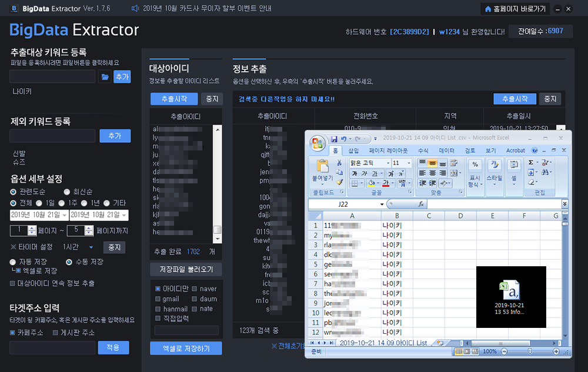Image resolution: width=588 pixels, height=372 pixels.
Task: Expand the font size dropdown showing 11
Action: (409, 163)
